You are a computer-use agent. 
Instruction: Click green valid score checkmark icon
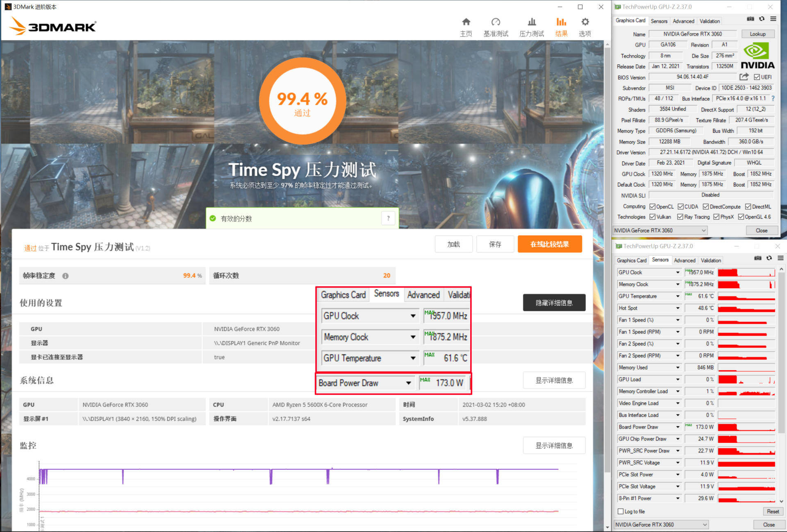(x=213, y=218)
